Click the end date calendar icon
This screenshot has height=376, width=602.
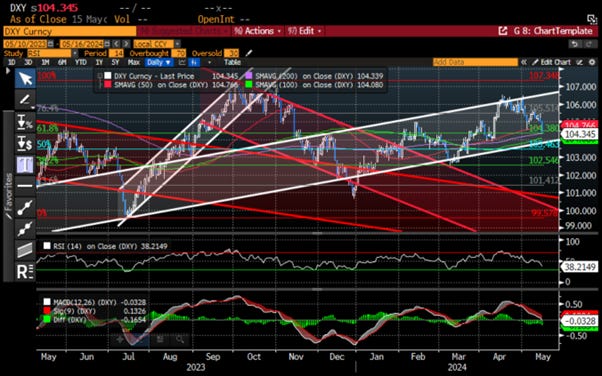point(107,44)
